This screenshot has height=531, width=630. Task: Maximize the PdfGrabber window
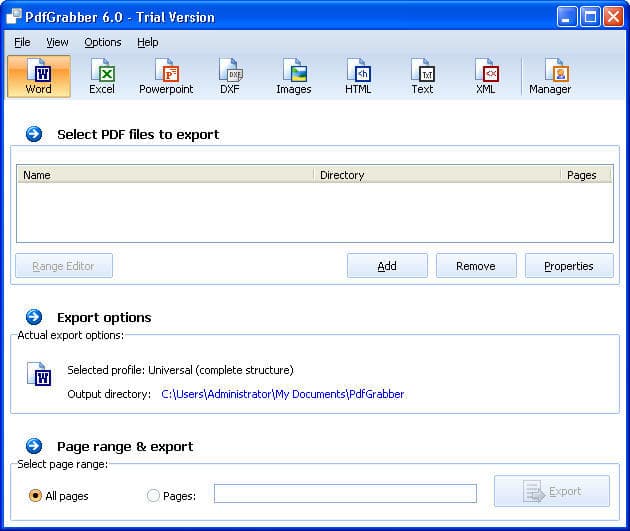tap(590, 17)
